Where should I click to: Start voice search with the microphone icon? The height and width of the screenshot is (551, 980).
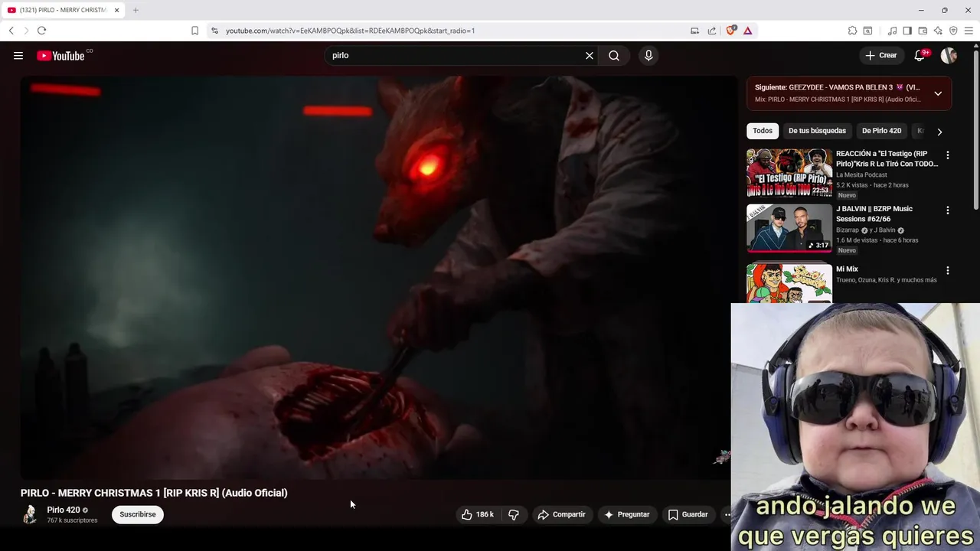pyautogui.click(x=648, y=55)
